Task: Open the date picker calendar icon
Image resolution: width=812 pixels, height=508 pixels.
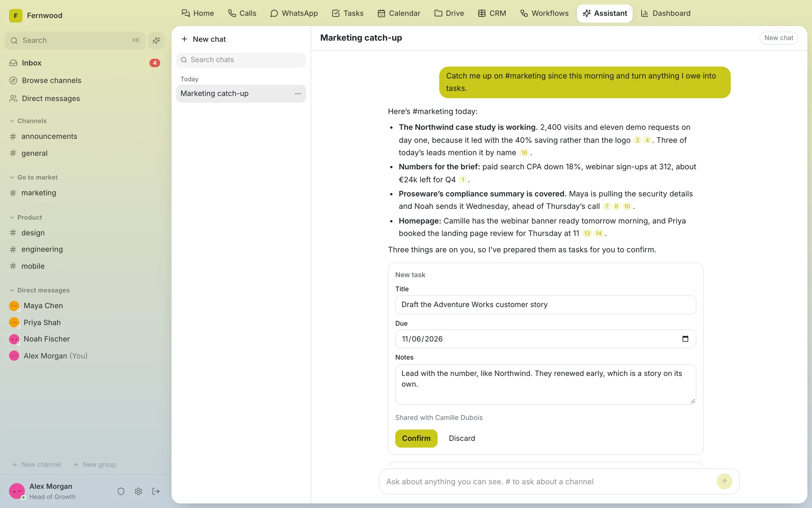Action: pyautogui.click(x=685, y=339)
